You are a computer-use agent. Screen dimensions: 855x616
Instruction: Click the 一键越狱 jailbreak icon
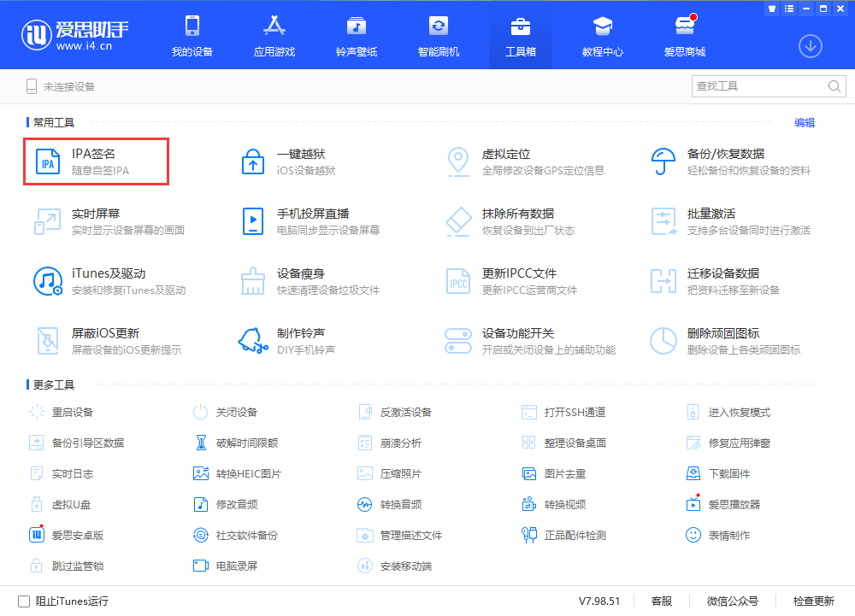(253, 161)
